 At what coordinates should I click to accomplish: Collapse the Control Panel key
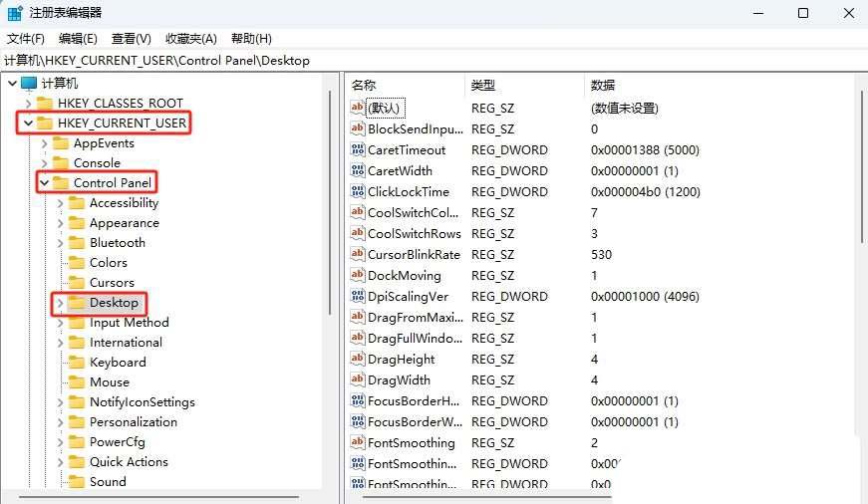[44, 183]
